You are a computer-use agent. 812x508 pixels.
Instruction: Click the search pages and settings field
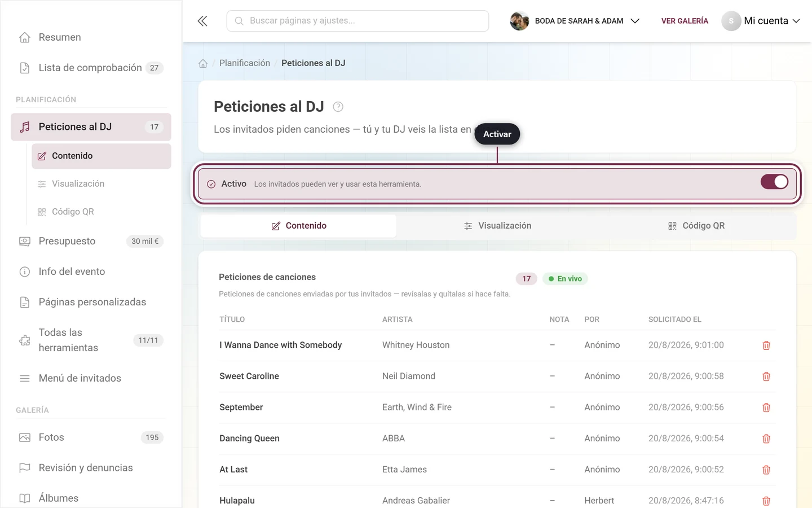coord(358,21)
